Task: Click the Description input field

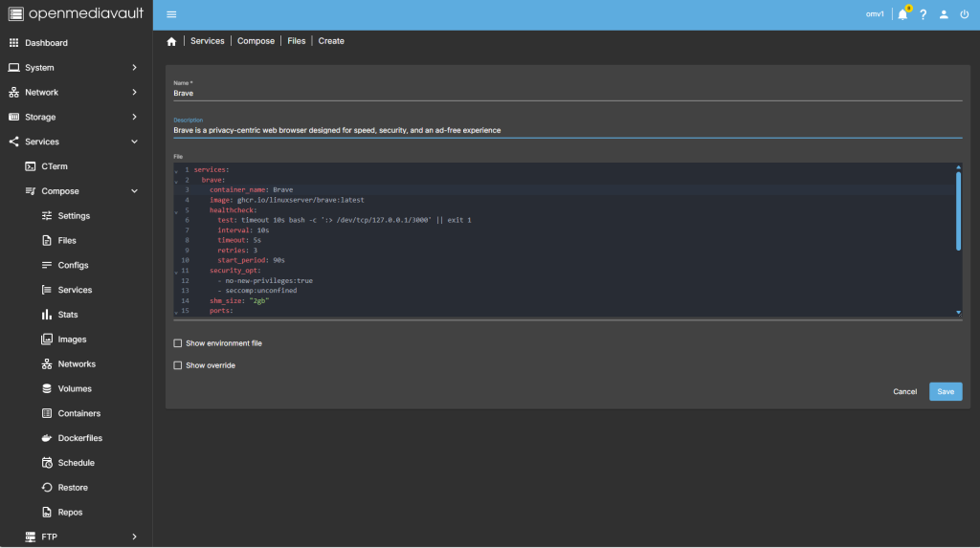Action: (568, 131)
